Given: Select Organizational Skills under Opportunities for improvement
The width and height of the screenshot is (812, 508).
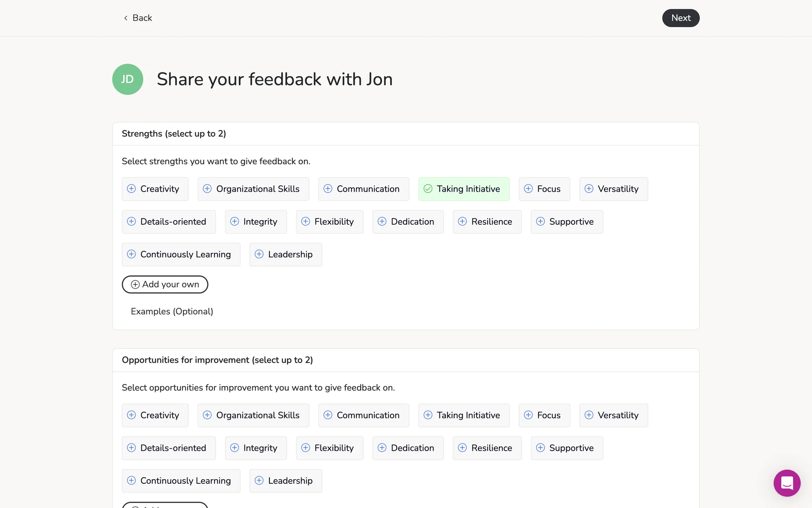Looking at the screenshot, I should (253, 415).
